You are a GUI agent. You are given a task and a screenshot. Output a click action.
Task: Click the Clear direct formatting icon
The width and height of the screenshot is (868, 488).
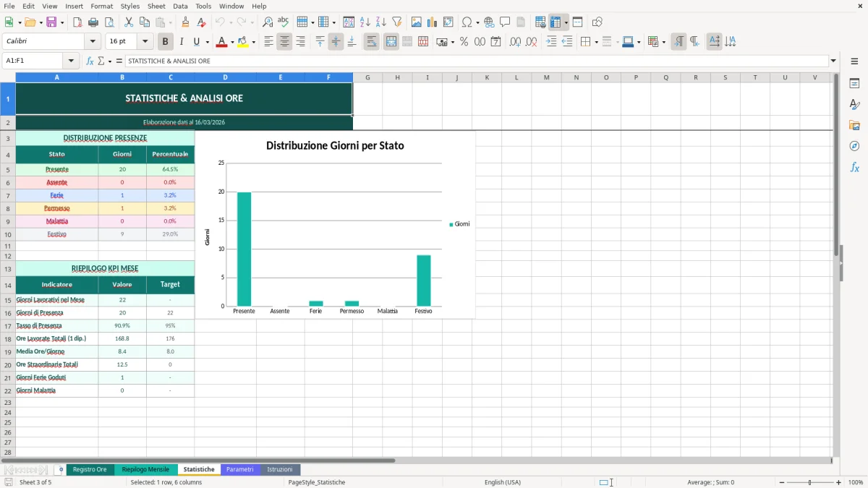(x=202, y=22)
